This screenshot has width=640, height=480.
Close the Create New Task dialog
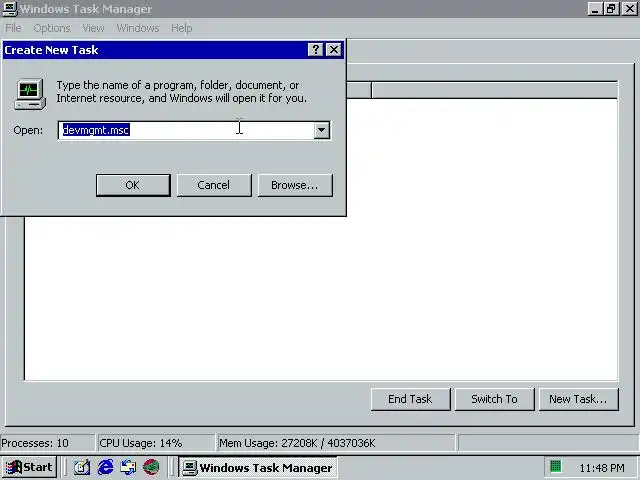[334, 50]
